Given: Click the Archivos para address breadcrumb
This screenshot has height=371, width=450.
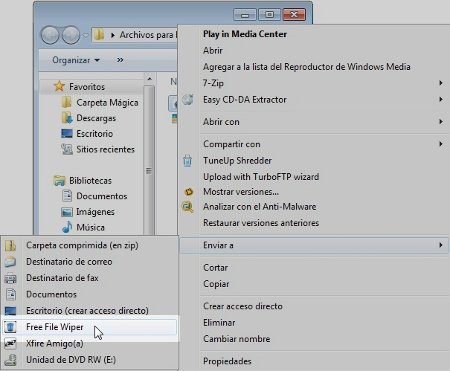Looking at the screenshot, I should (x=147, y=35).
